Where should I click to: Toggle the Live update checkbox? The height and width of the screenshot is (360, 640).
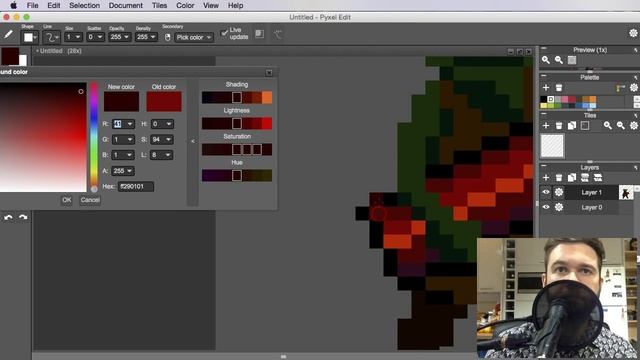pos(224,33)
